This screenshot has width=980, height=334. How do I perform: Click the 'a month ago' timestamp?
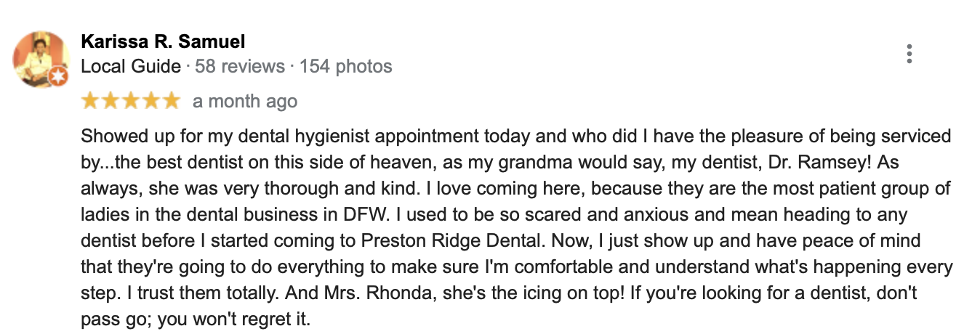(245, 101)
